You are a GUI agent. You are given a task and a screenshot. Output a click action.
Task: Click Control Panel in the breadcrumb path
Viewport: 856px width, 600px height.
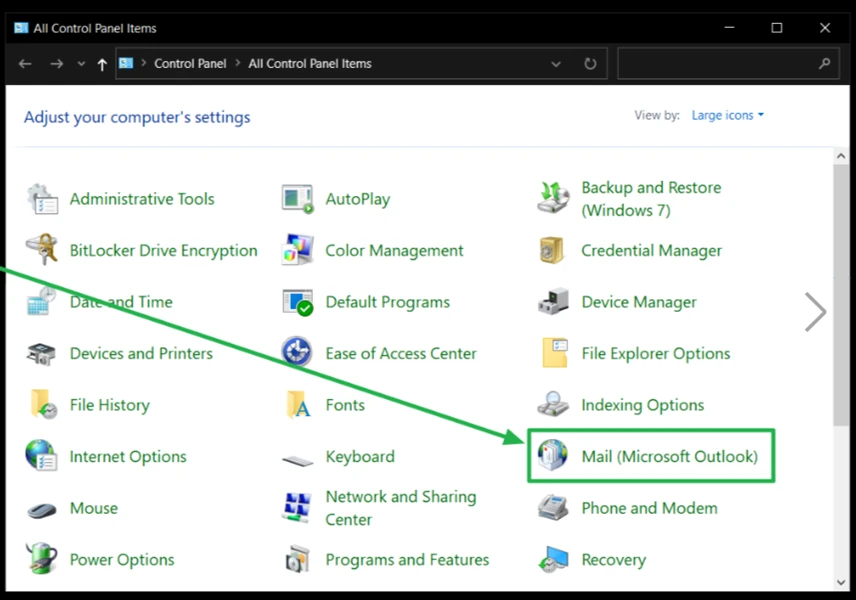point(190,64)
